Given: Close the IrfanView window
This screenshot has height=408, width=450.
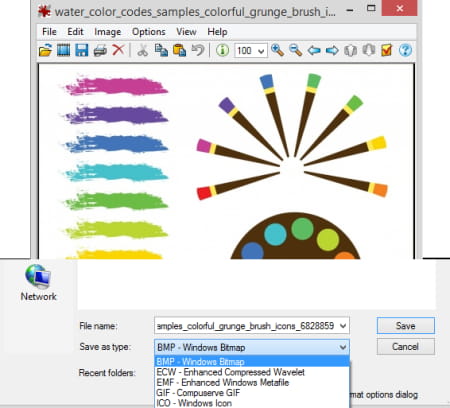Looking at the screenshot, I should click(x=399, y=8).
